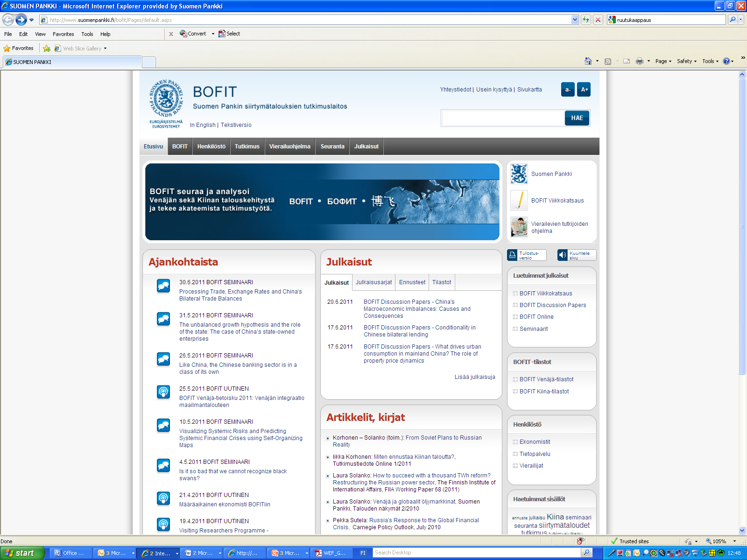Click the Stop loading X icon
Screen dimensions: 747x560
598,20
